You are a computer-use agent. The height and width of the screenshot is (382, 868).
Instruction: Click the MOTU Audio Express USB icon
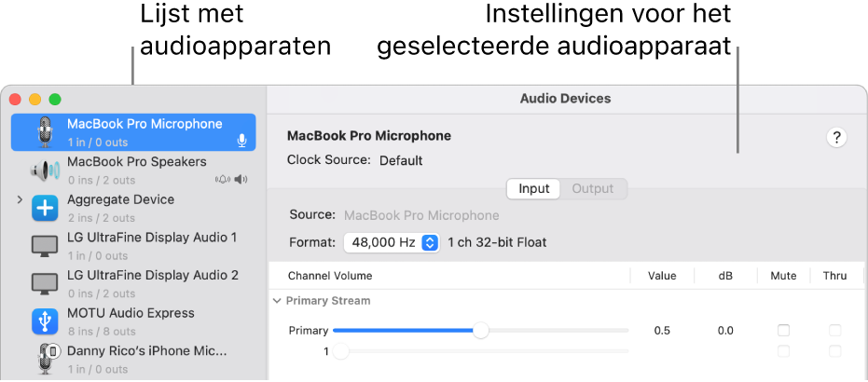click(45, 321)
